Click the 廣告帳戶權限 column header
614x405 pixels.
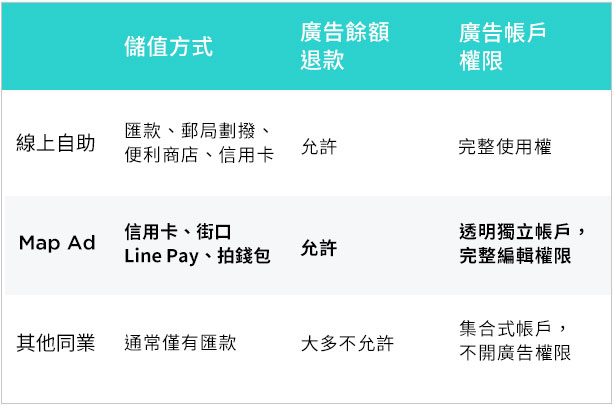click(502, 47)
